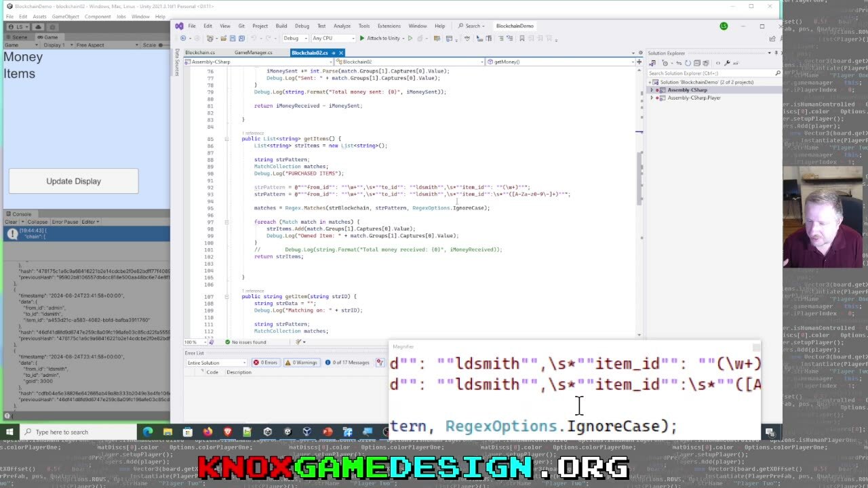Toggle Messages filter in Error List

coord(347,363)
